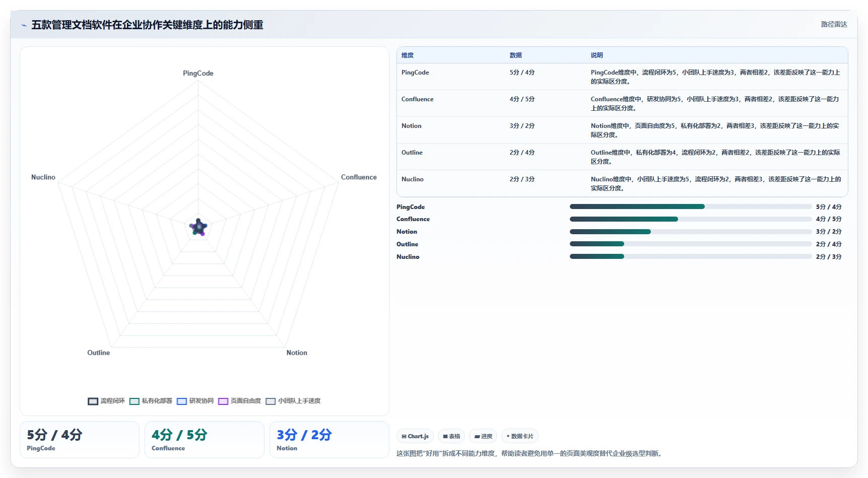
Task: Click the PingCode table row name
Action: pos(415,73)
